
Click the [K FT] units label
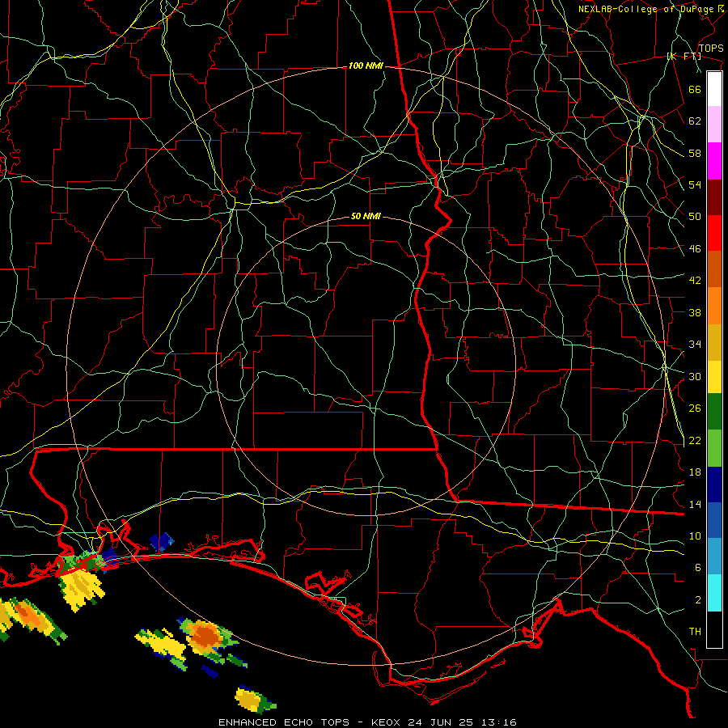pyautogui.click(x=684, y=56)
